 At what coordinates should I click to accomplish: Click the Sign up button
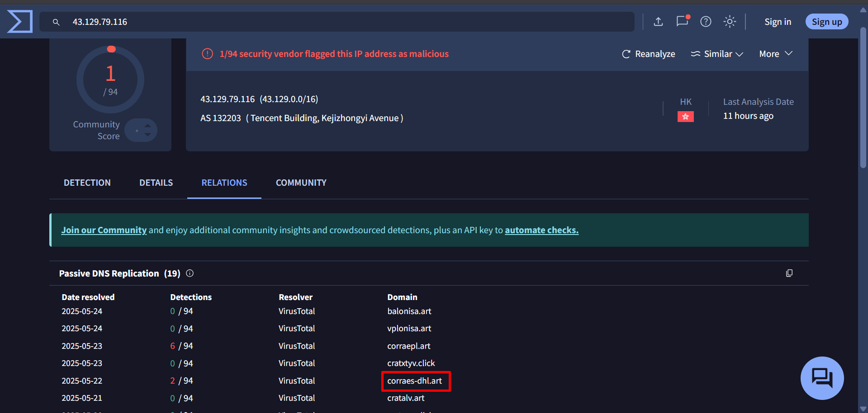tap(826, 21)
